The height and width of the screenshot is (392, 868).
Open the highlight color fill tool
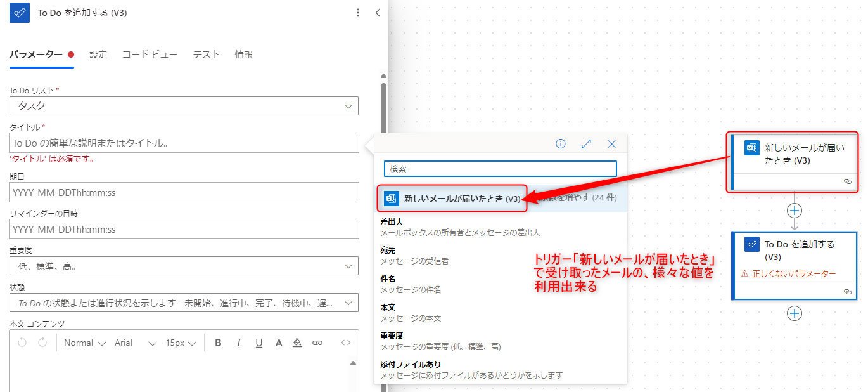click(x=298, y=343)
